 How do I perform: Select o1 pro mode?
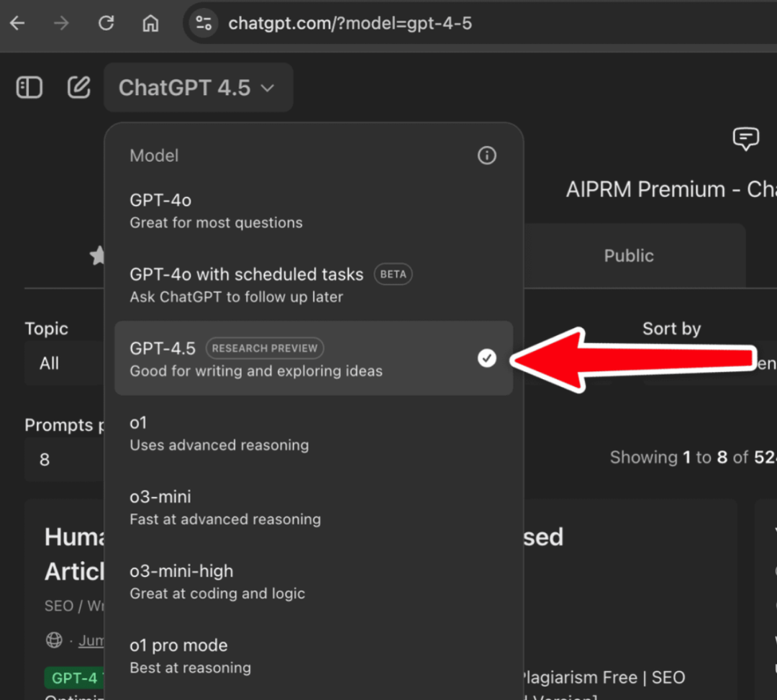(313, 656)
